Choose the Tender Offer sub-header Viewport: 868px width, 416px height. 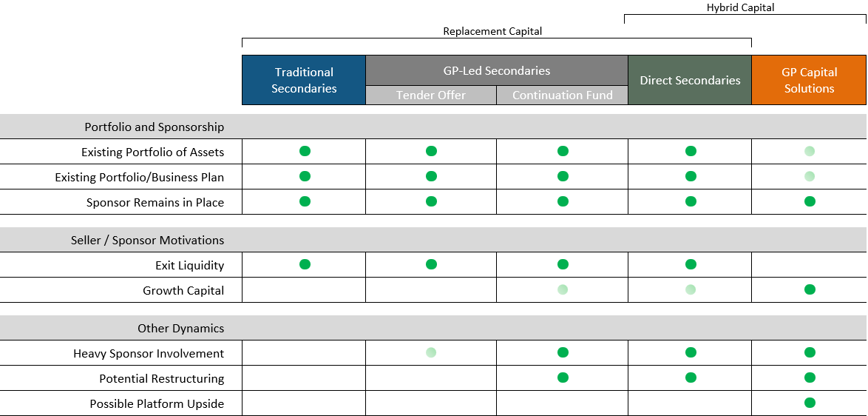431,95
